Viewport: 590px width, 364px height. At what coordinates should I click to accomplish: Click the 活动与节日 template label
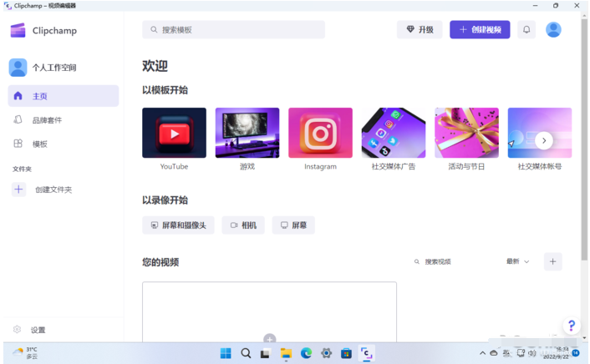(x=466, y=167)
